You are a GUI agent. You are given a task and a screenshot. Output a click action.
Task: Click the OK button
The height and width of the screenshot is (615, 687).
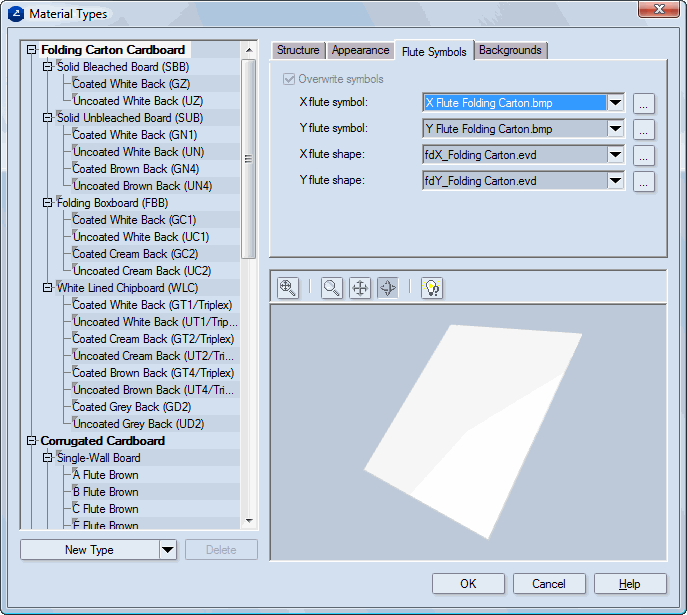tap(468, 583)
